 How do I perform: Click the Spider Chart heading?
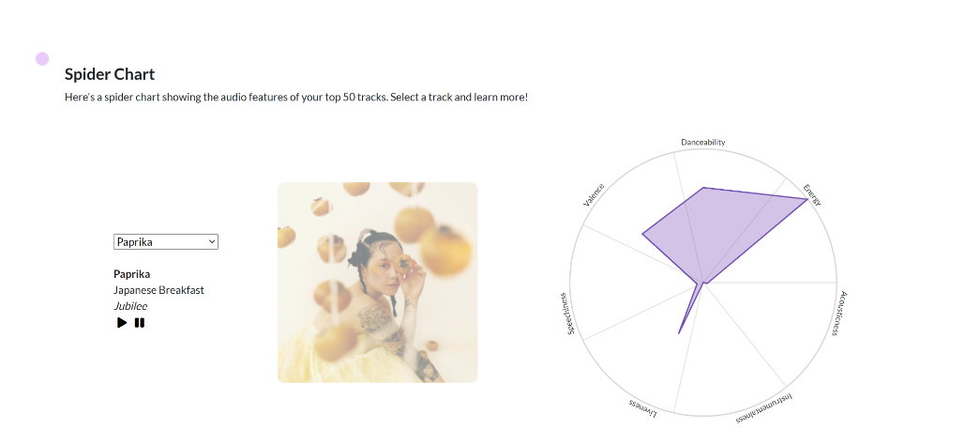pyautogui.click(x=110, y=74)
